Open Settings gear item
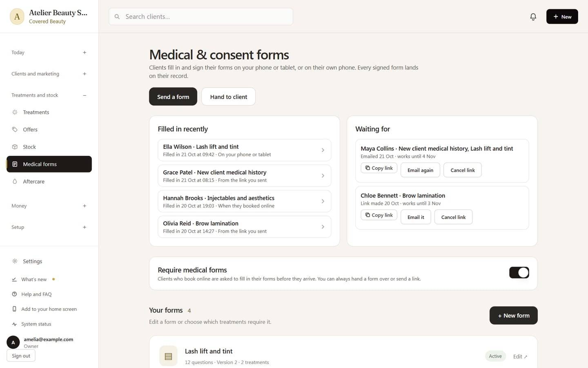588x368 pixels. (49, 261)
